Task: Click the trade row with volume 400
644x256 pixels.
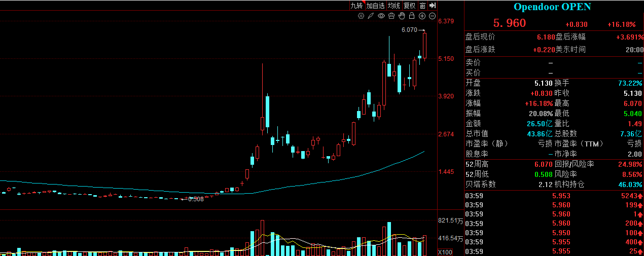Action: [554, 242]
